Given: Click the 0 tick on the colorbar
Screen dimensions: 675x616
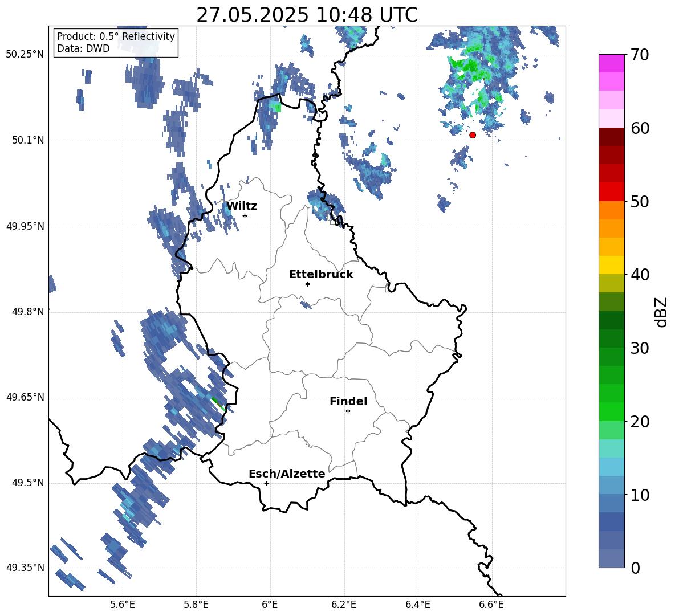Looking at the screenshot, I should (x=635, y=568).
